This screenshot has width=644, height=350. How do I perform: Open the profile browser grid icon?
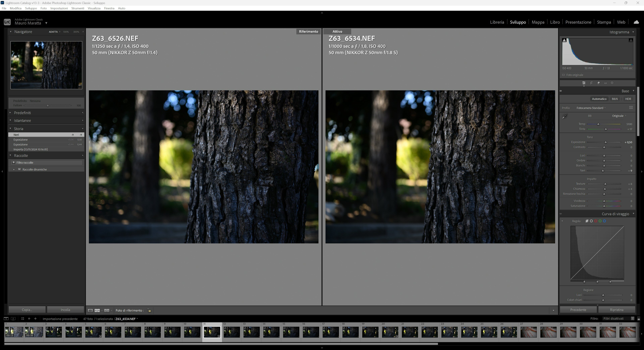click(631, 108)
